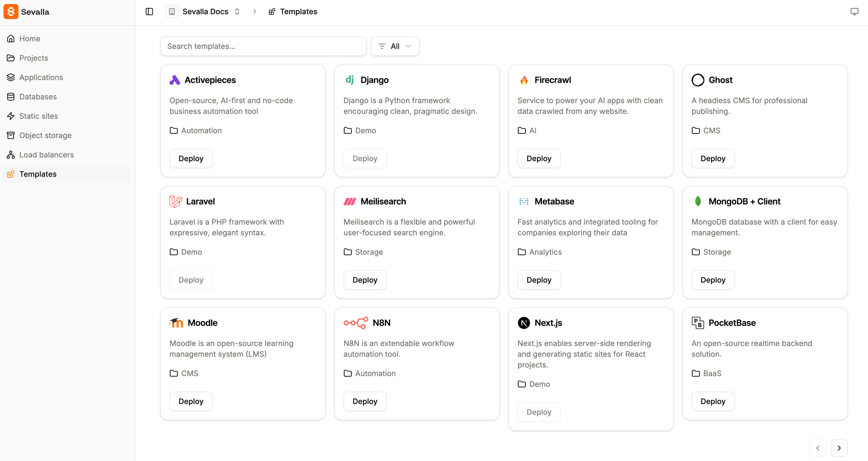Deploy the Django template
Viewport: 868px width, 461px height.
point(365,159)
